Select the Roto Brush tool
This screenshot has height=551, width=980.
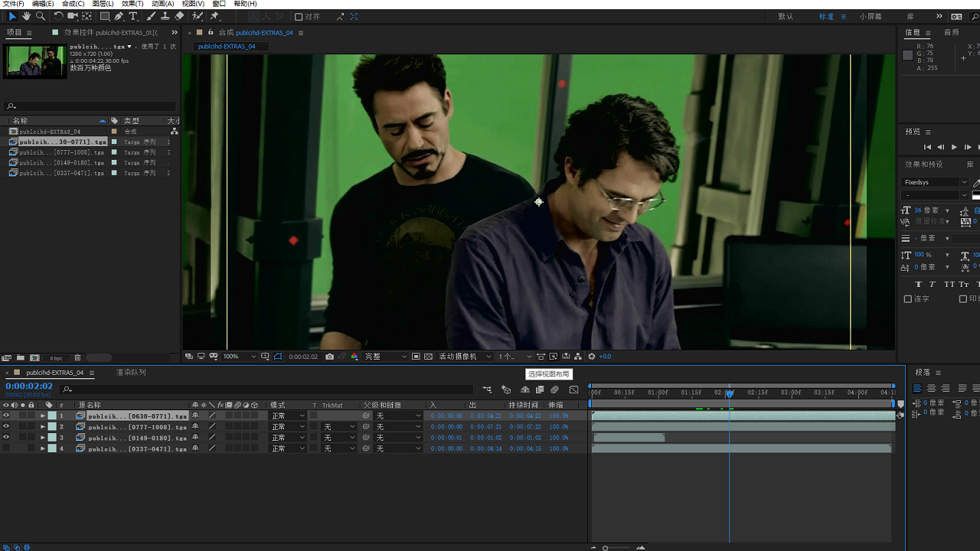pyautogui.click(x=198, y=16)
